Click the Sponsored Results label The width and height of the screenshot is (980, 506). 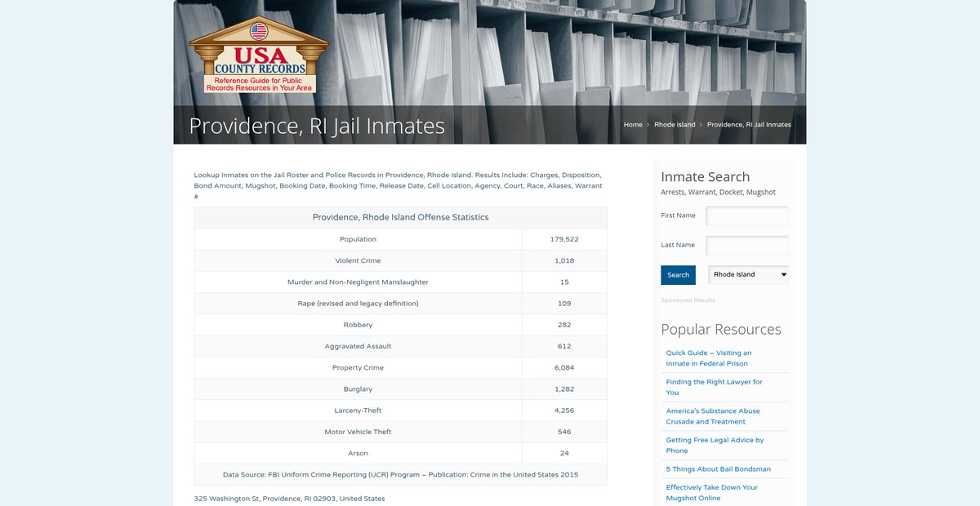(688, 300)
